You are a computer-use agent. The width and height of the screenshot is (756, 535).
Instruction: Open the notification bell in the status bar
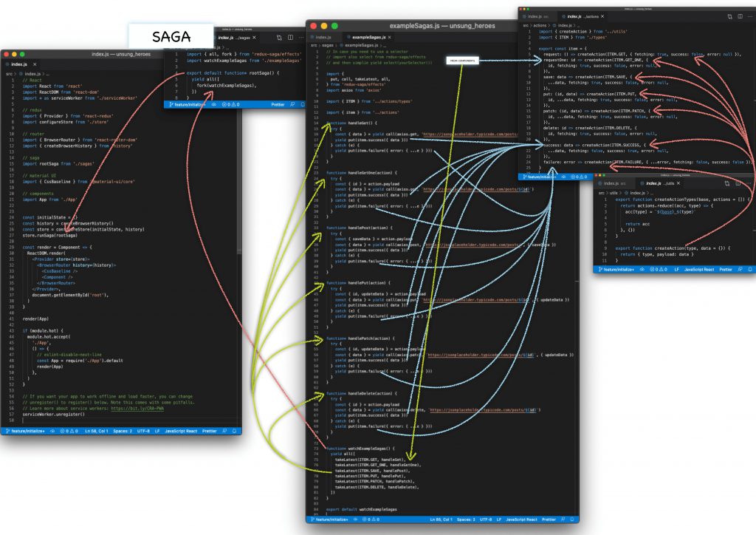tap(572, 520)
